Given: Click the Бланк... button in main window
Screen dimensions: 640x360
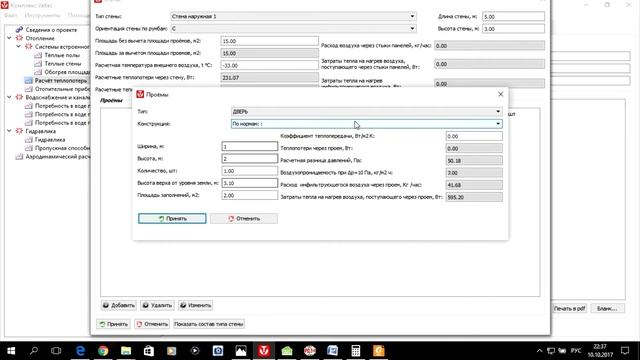Looking at the screenshot, I should coord(607,309).
